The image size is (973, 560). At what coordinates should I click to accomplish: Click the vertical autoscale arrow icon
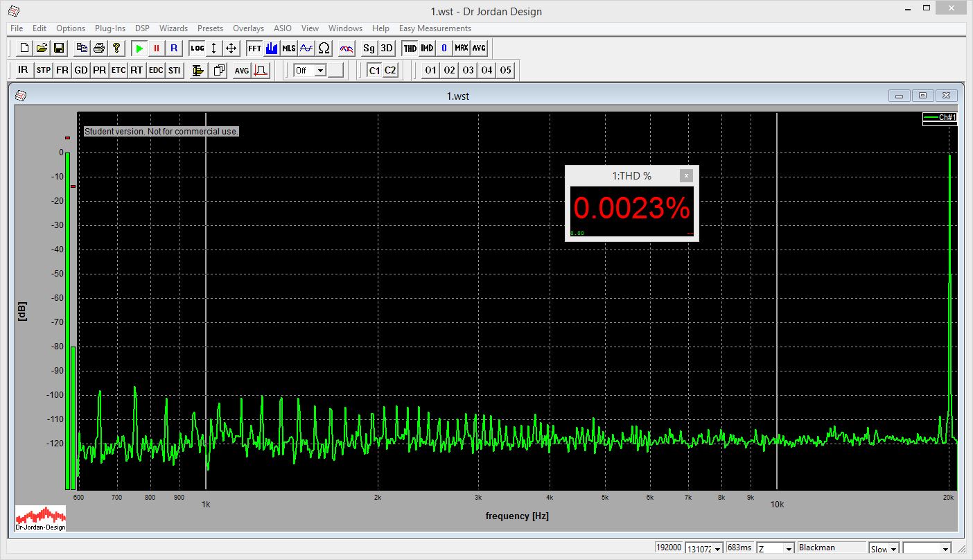214,49
